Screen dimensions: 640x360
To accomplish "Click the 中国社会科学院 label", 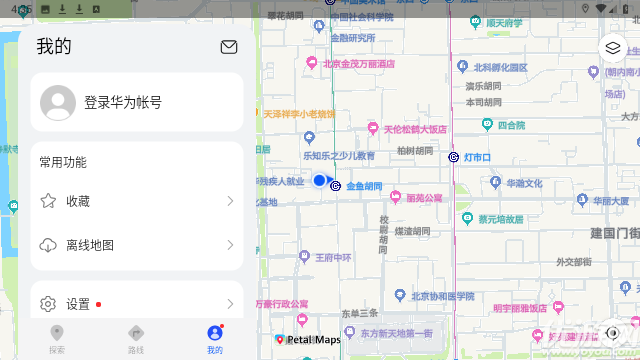I will 362,17.
